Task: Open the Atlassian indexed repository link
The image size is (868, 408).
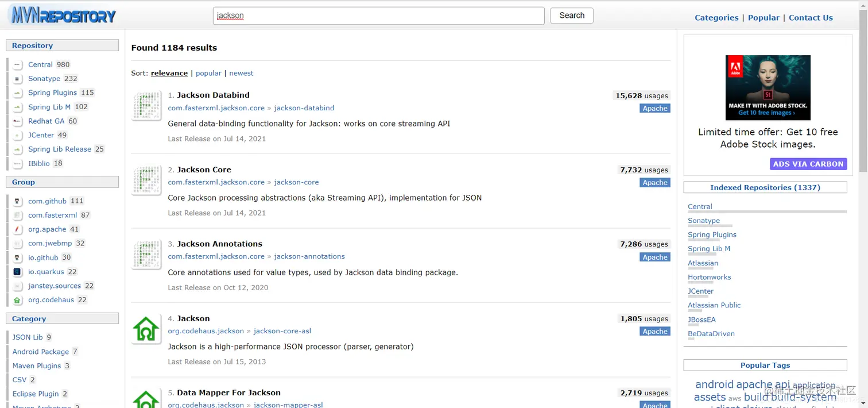Action: [x=703, y=263]
